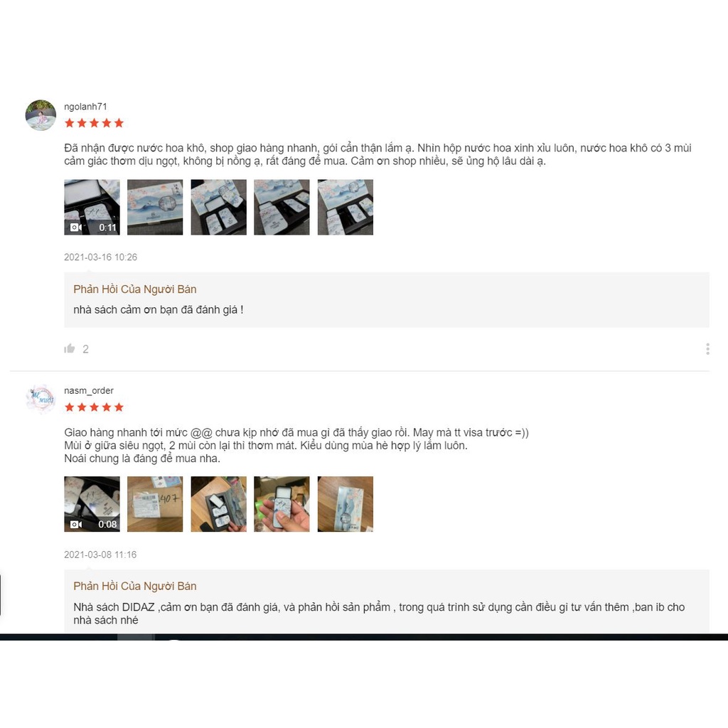Click the five-star rating under nasm_order

pos(95,407)
